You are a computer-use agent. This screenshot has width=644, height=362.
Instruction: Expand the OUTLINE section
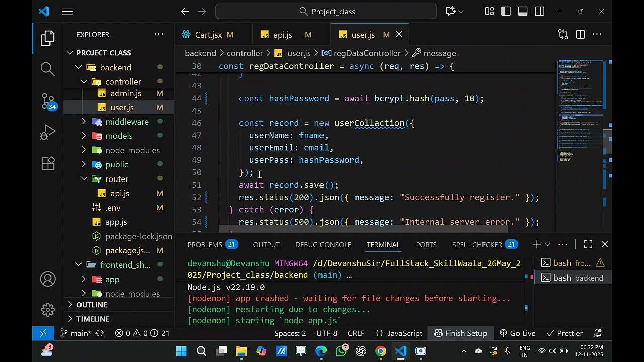click(119, 305)
